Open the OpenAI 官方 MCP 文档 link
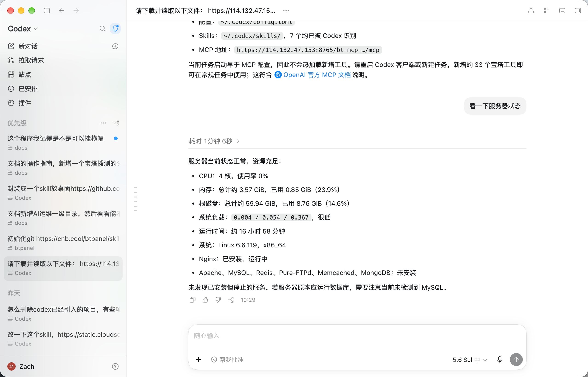The height and width of the screenshot is (377, 588). point(313,75)
